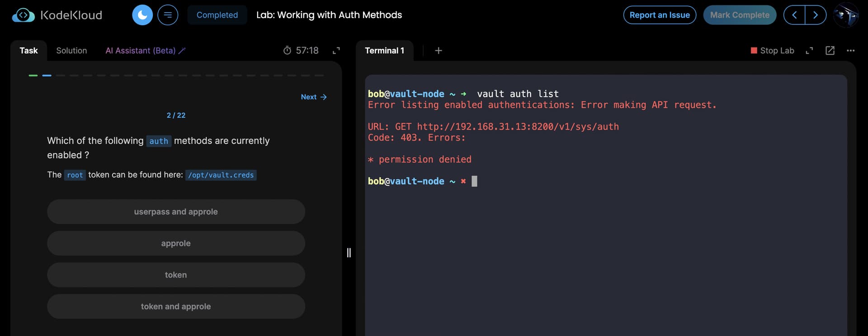The width and height of the screenshot is (868, 336).
Task: Switch to the Solution tab
Action: pos(71,51)
